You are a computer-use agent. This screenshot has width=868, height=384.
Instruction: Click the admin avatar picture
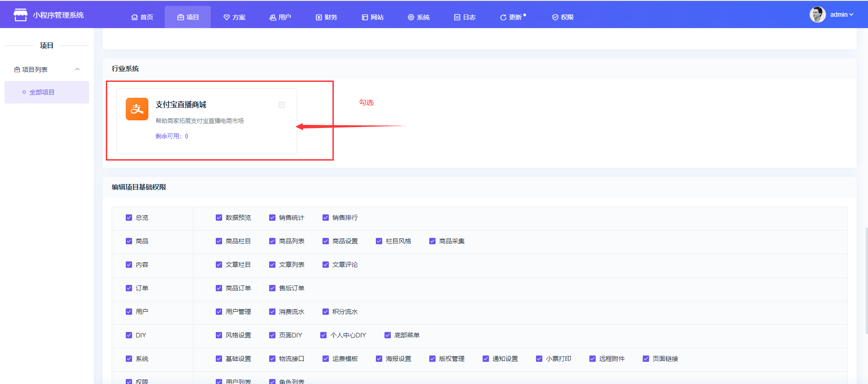[x=817, y=14]
